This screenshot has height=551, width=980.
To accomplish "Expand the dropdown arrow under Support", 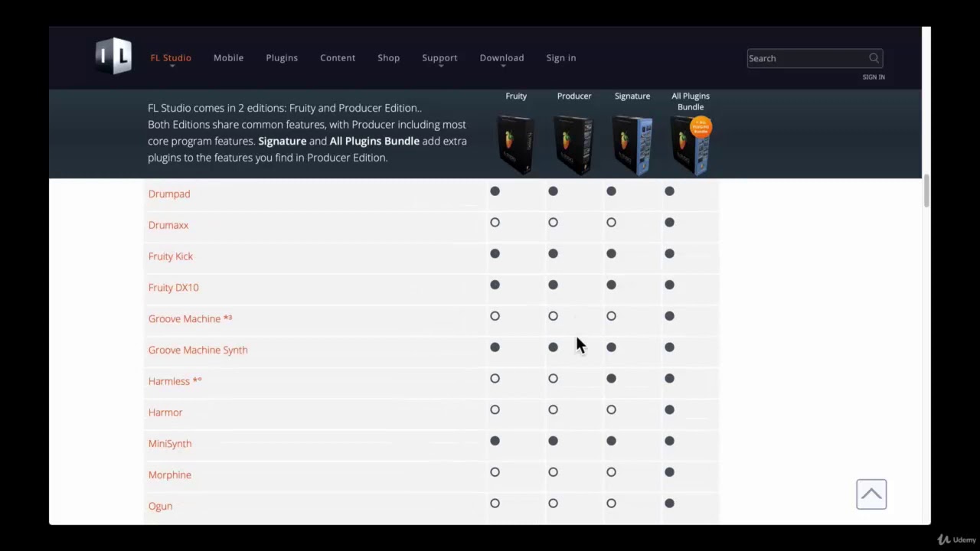I will [440, 67].
